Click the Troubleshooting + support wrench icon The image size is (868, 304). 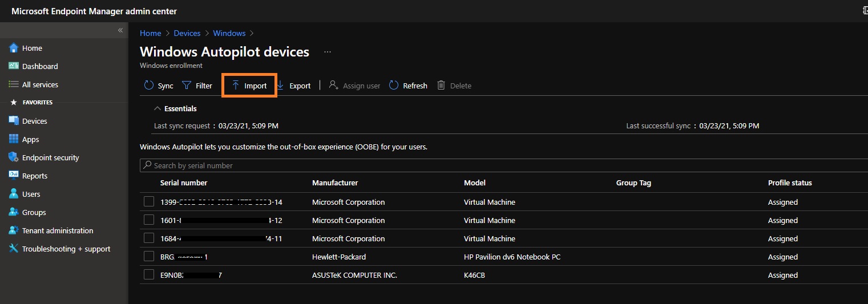(x=14, y=249)
